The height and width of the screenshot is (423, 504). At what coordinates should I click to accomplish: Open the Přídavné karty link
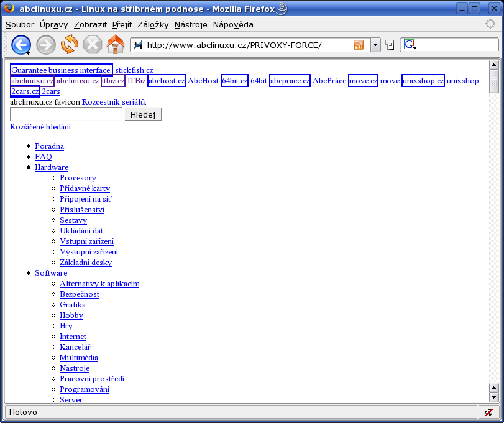[85, 188]
